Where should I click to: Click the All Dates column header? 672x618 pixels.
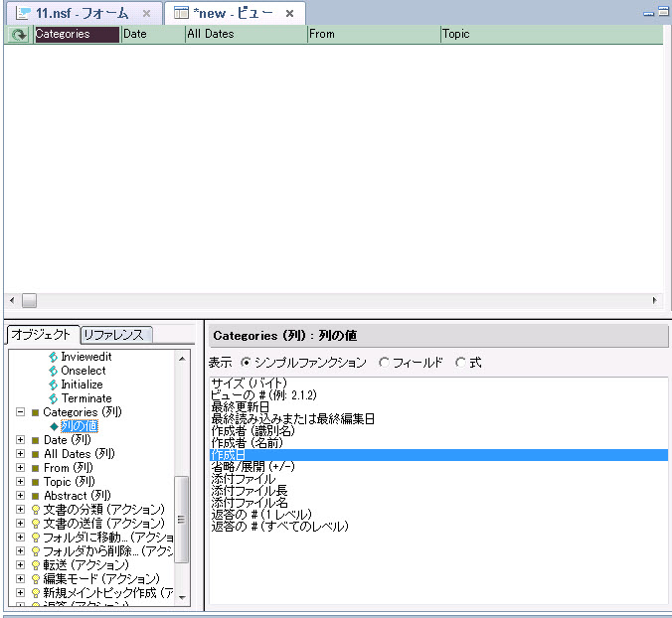click(245, 35)
